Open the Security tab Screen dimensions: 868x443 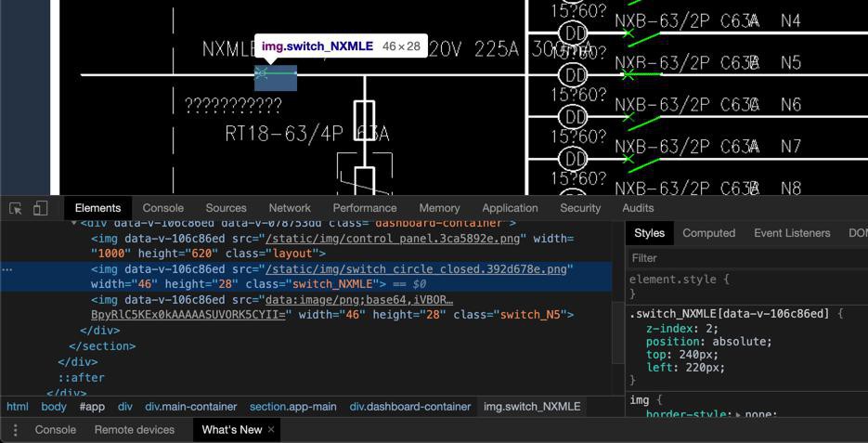pyautogui.click(x=580, y=208)
